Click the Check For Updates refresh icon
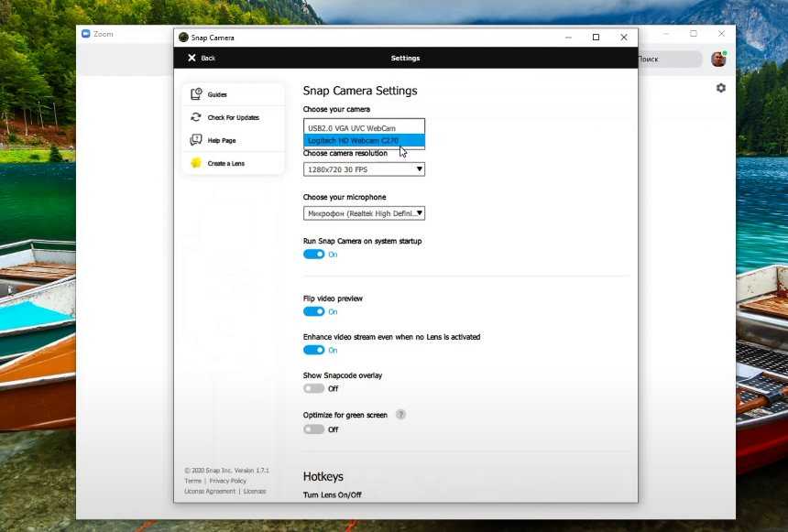The width and height of the screenshot is (788, 532). pyautogui.click(x=196, y=117)
